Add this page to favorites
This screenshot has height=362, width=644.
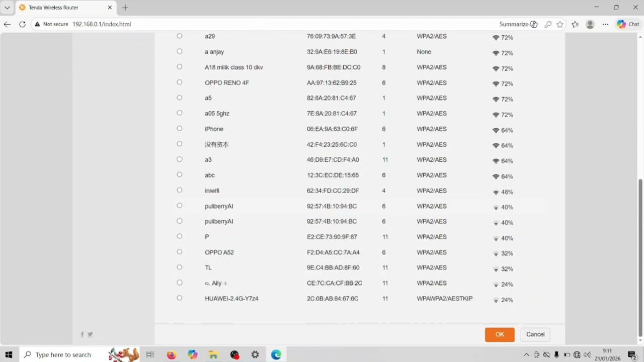tap(560, 24)
